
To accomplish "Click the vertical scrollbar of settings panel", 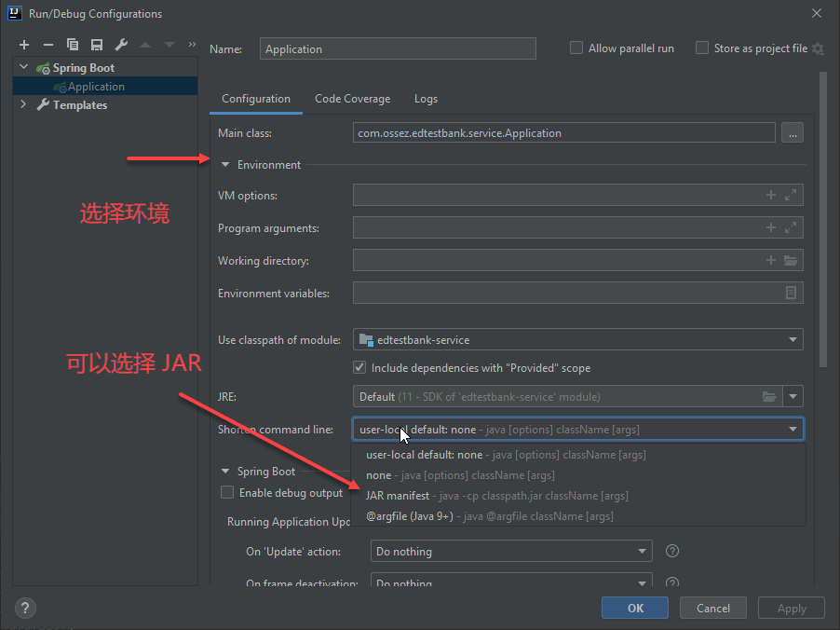I will coord(823,220).
